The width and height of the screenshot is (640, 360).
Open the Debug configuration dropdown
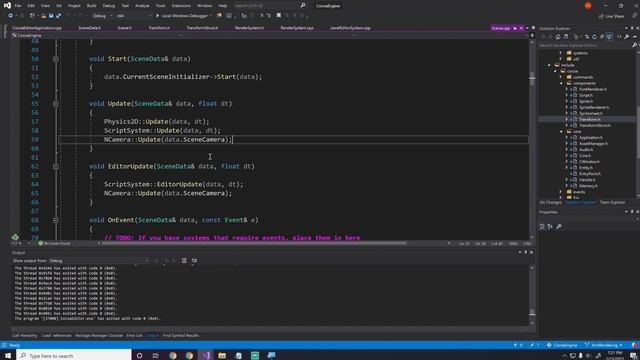coord(102,16)
